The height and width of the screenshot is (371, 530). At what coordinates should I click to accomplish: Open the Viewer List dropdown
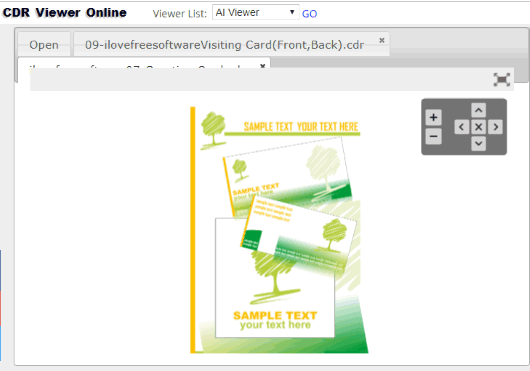click(255, 13)
